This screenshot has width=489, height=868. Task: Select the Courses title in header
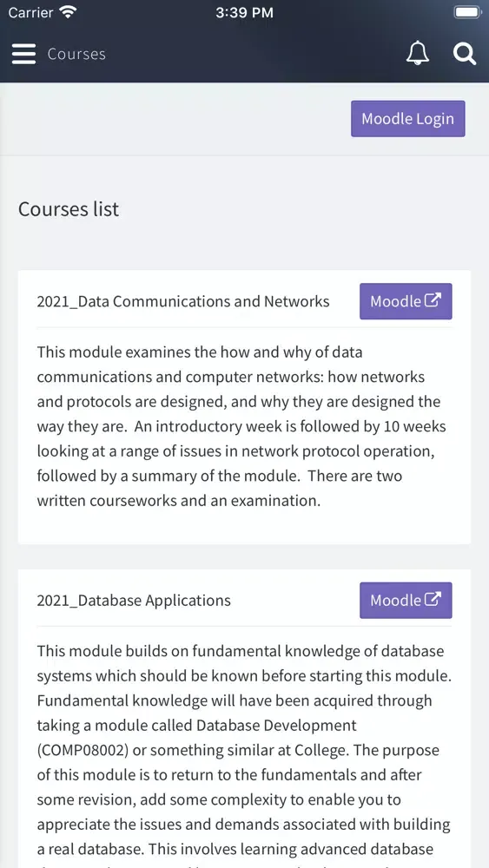pyautogui.click(x=76, y=54)
